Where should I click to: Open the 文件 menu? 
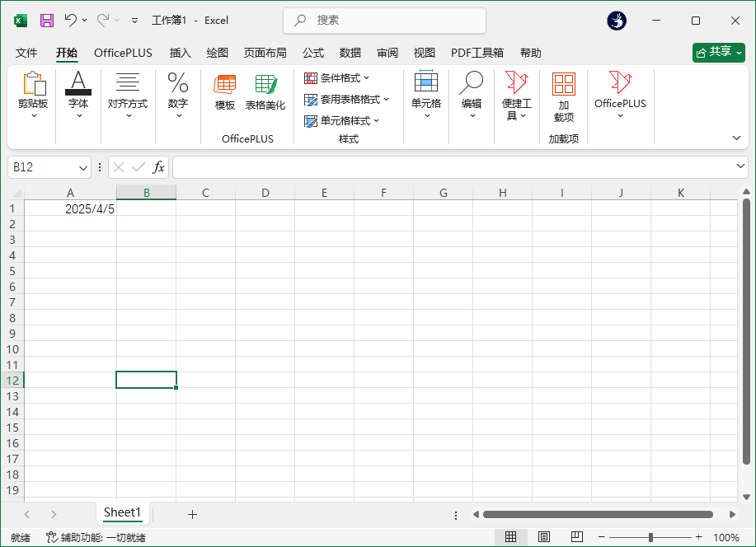[x=26, y=52]
